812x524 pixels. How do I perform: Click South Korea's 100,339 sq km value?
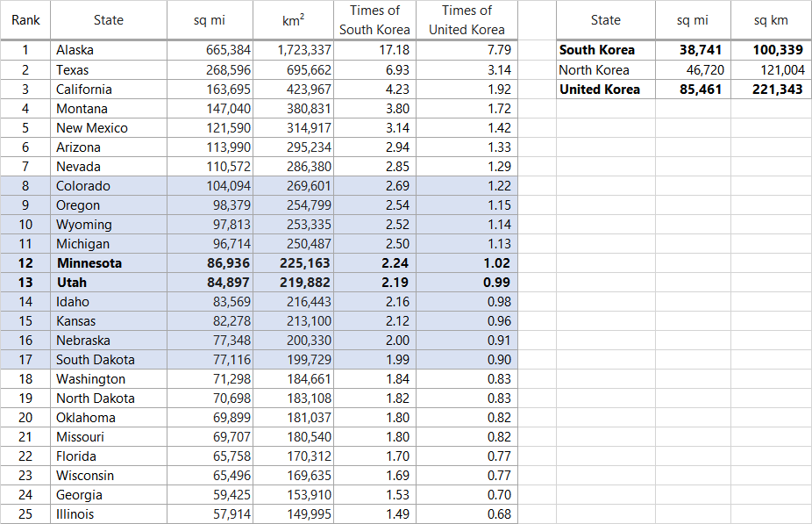click(771, 50)
